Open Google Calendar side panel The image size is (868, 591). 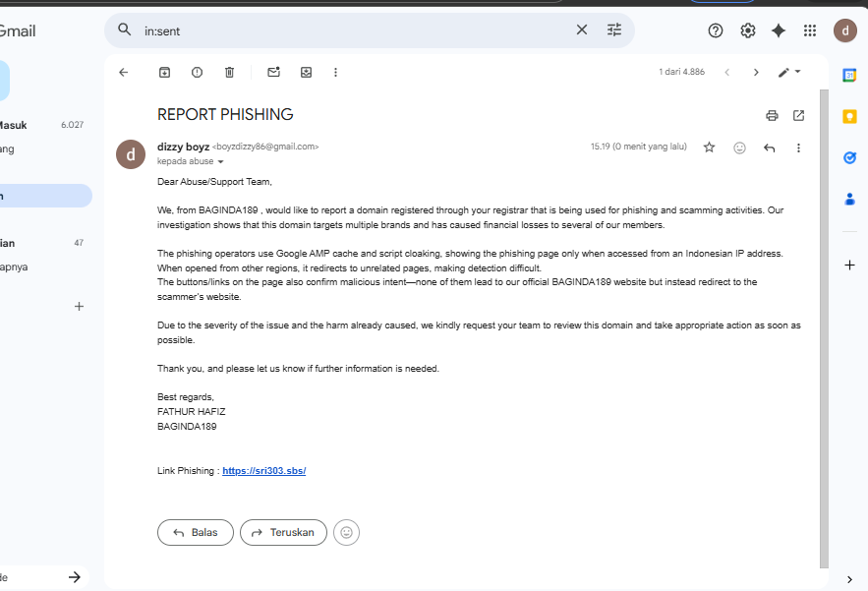849,75
